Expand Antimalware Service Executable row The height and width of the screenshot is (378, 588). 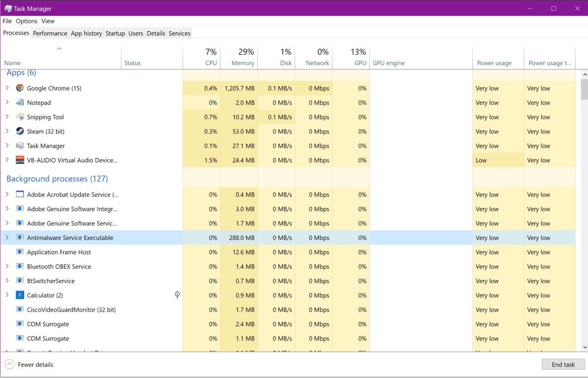coord(7,238)
